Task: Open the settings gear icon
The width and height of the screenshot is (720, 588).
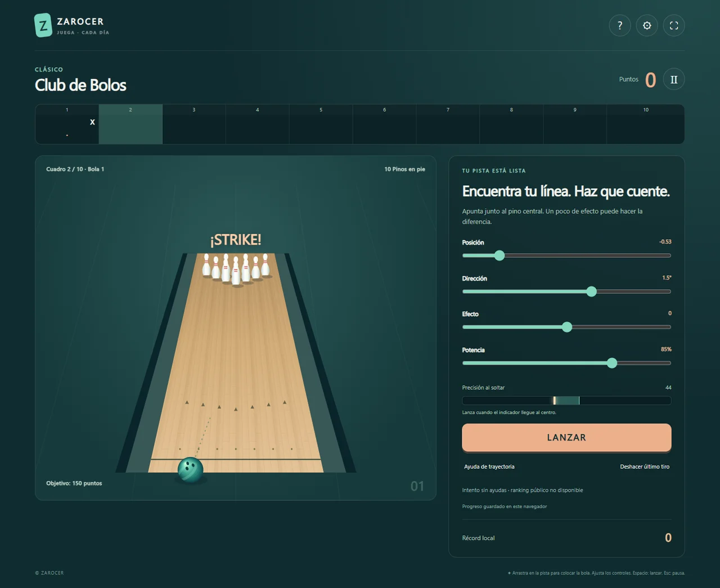Action: coord(647,25)
